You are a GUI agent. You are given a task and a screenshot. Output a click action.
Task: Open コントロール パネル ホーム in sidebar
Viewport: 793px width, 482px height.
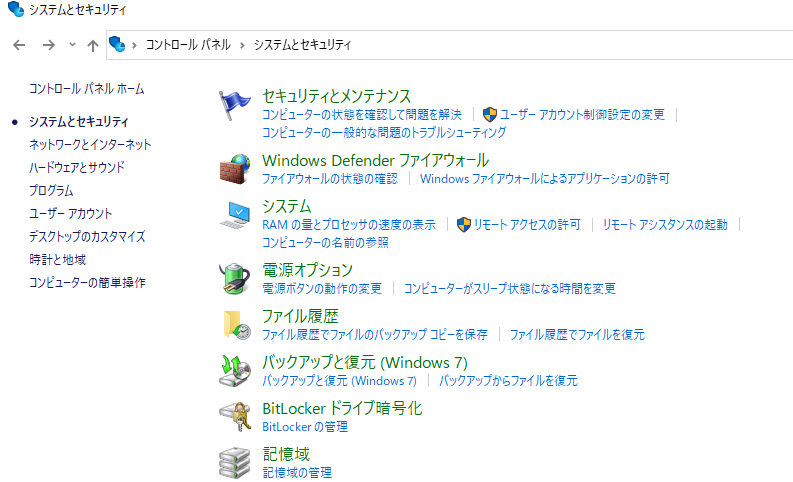pyautogui.click(x=86, y=89)
